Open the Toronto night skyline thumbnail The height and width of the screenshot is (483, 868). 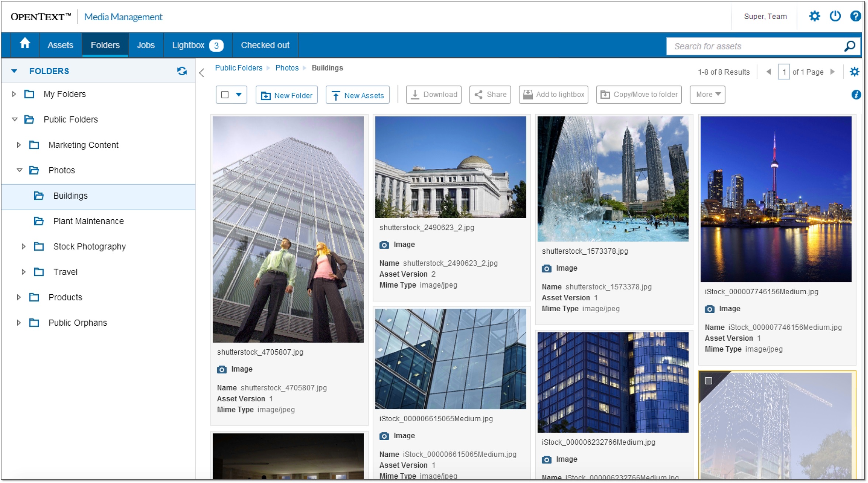776,199
